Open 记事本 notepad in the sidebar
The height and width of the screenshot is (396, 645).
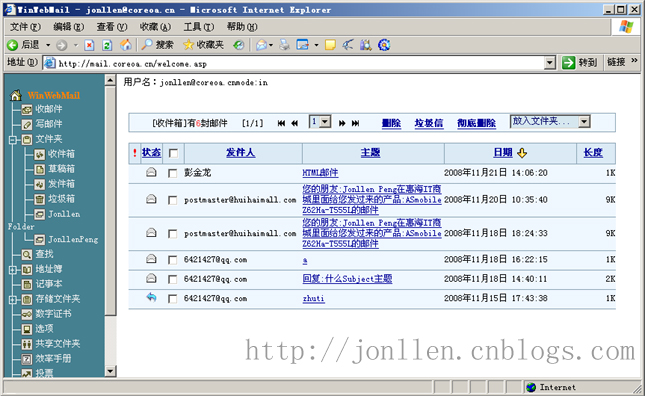[x=49, y=284]
